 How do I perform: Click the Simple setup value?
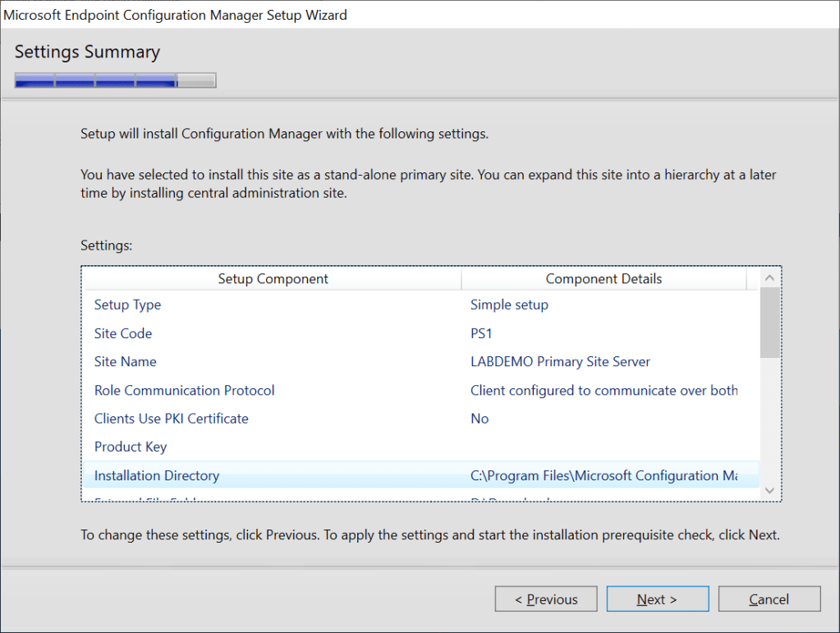tap(509, 305)
